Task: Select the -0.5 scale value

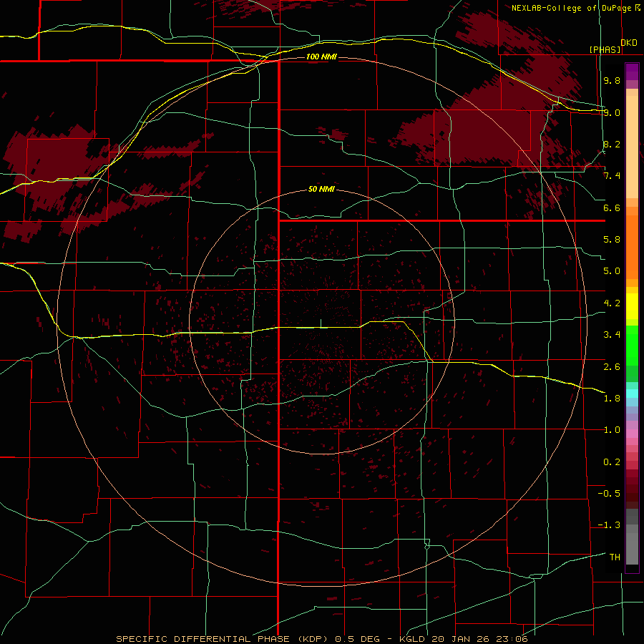Action: pos(609,494)
